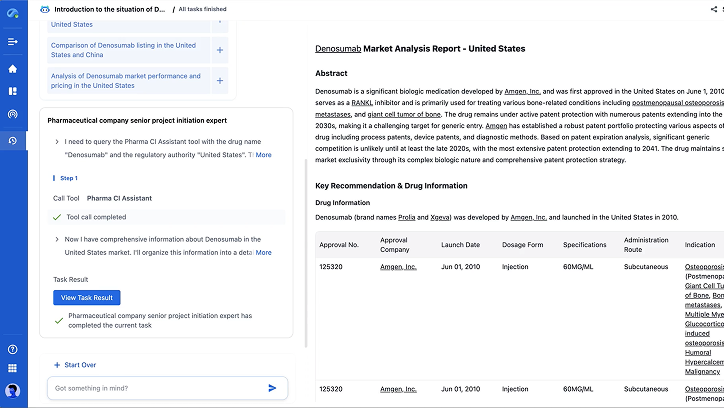This screenshot has width=724, height=408.
Task: Click the chat panel vertical scrollbar
Action: coord(306,253)
